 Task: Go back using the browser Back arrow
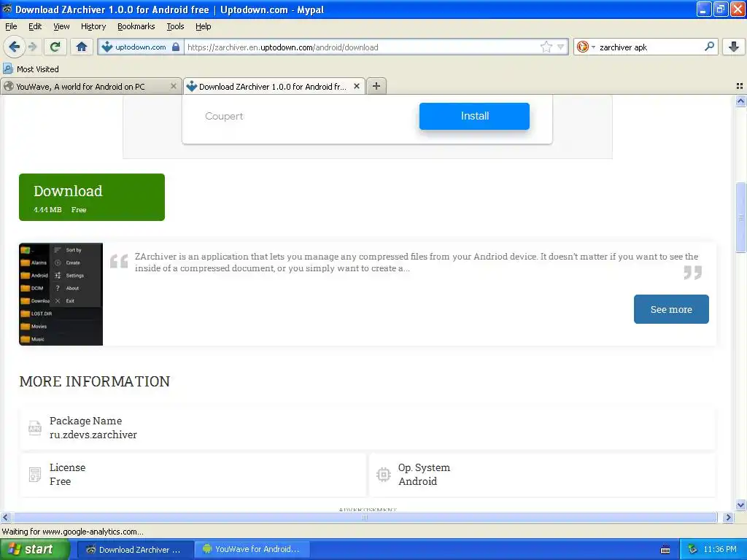(x=14, y=47)
